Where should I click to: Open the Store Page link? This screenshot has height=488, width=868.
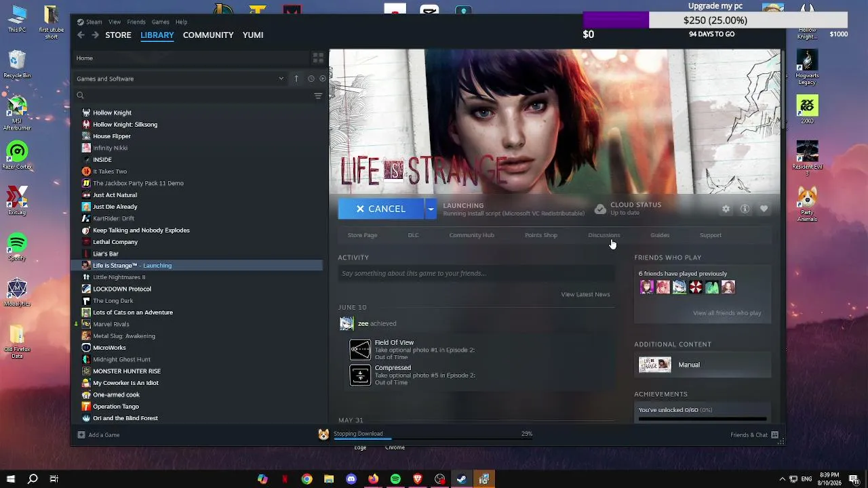coord(362,235)
